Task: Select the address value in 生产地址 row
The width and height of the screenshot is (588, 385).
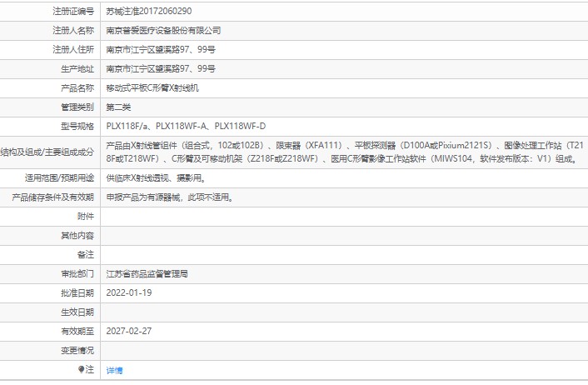Action: [x=161, y=68]
